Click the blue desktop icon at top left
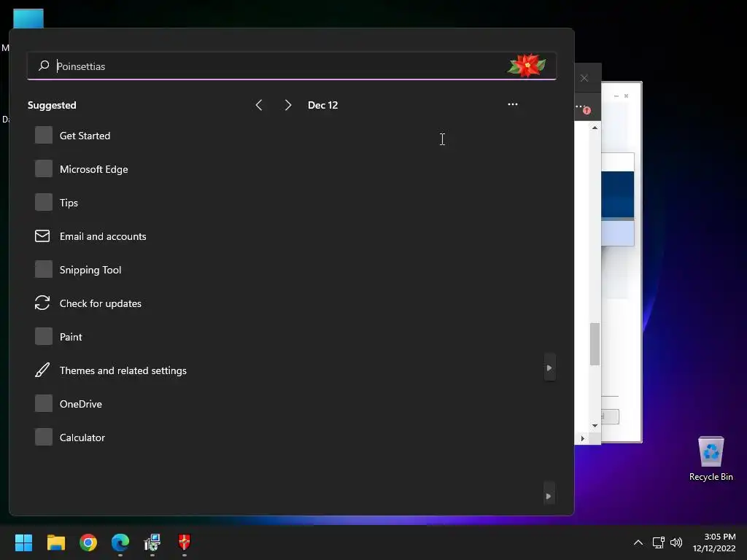This screenshot has height=560, width=747. pos(28,18)
